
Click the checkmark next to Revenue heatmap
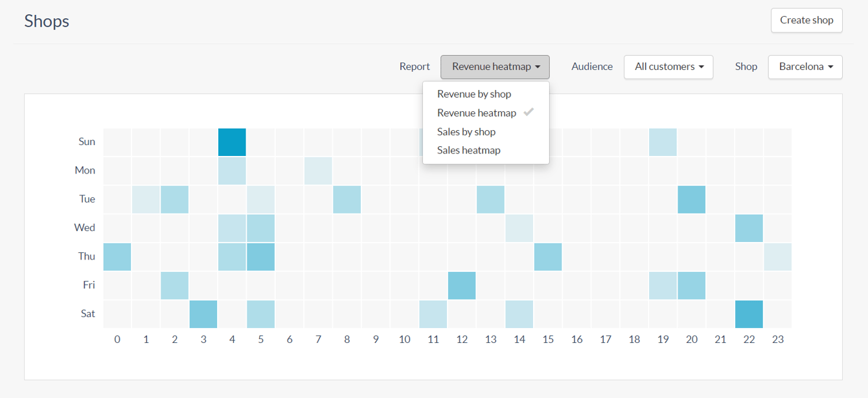pyautogui.click(x=529, y=112)
